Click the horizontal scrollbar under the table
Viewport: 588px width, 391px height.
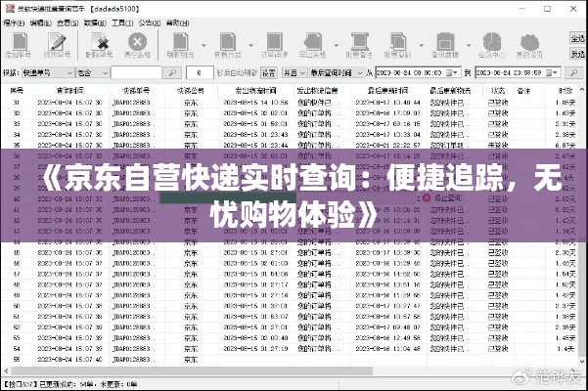(x=192, y=371)
